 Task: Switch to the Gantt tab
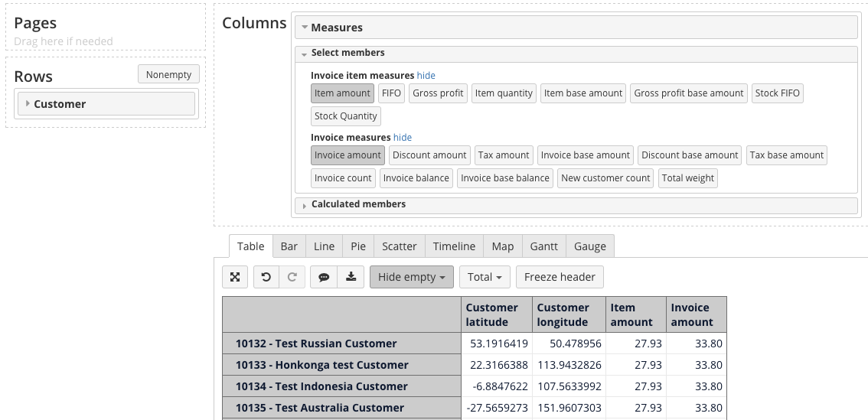point(543,246)
